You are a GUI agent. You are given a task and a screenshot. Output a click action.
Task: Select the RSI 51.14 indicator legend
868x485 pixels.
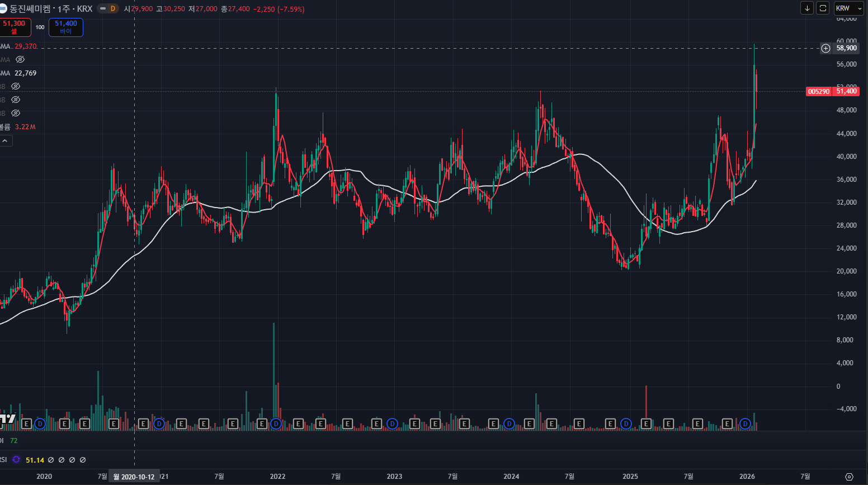35,460
